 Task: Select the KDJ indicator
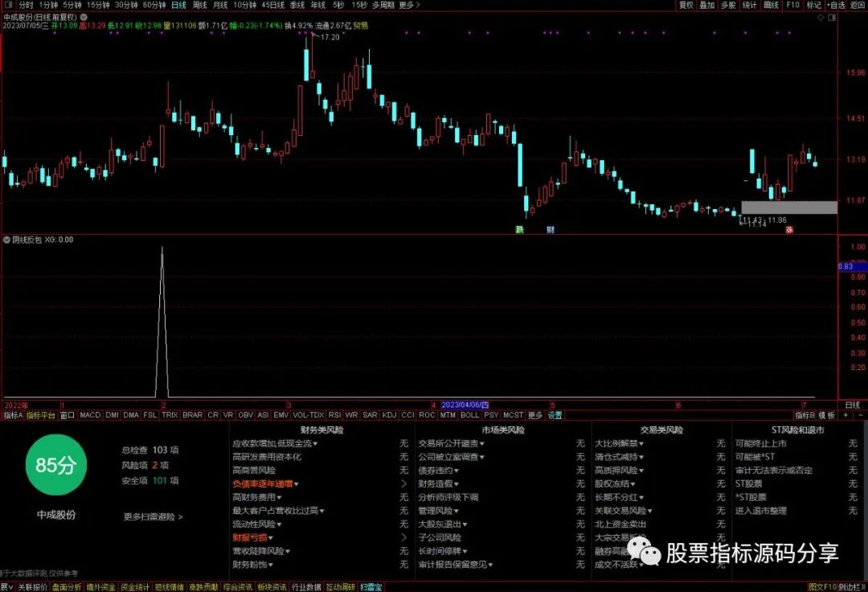pos(389,415)
